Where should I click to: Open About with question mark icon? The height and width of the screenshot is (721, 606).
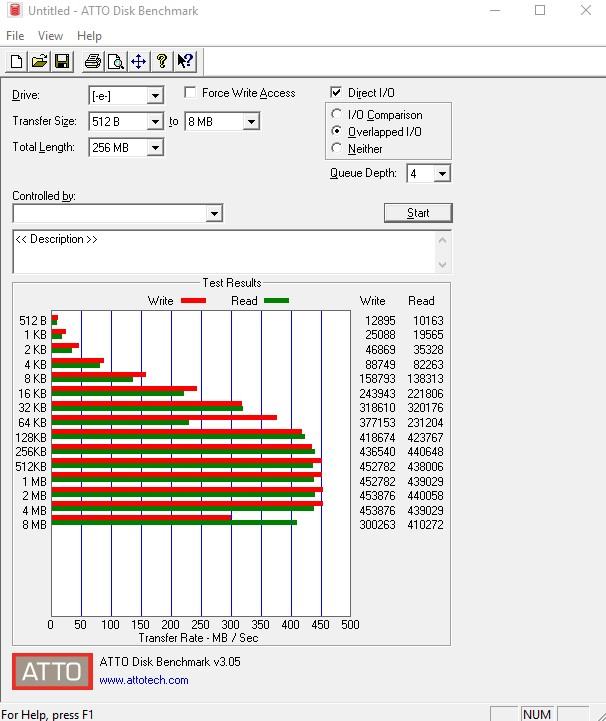[161, 61]
